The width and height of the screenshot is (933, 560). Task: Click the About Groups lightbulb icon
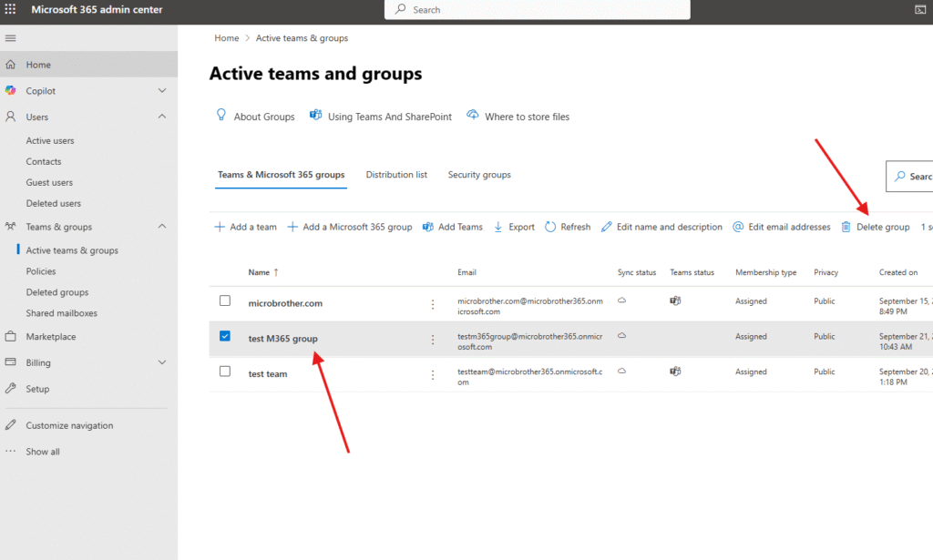point(220,116)
